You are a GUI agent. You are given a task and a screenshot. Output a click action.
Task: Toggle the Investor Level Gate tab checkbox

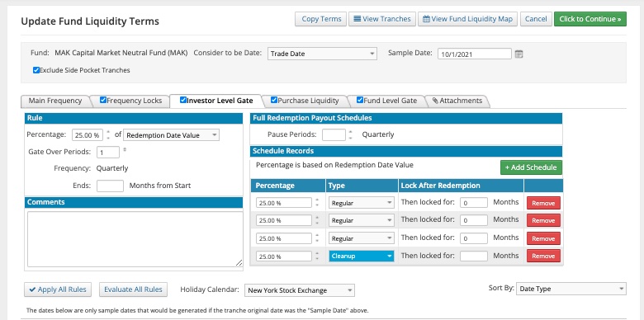click(183, 100)
